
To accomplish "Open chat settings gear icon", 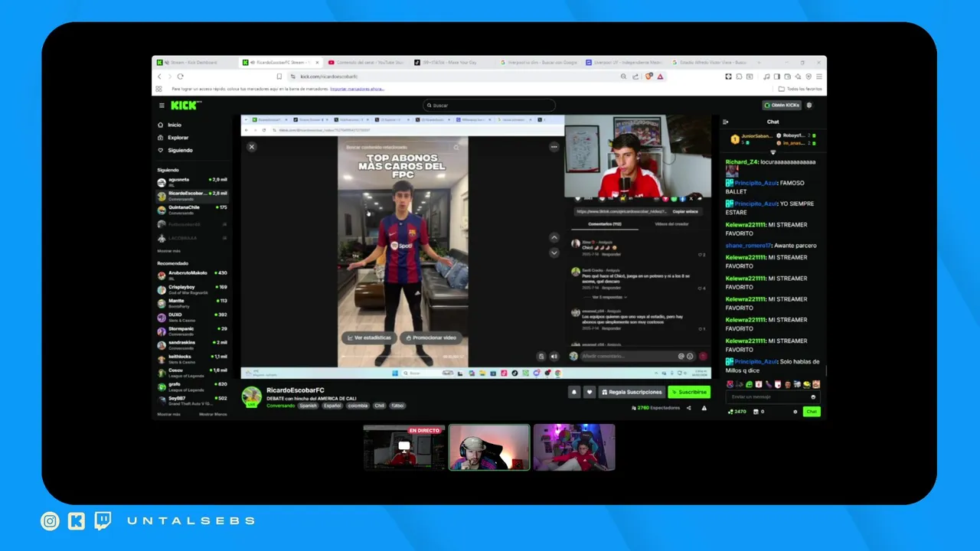I will click(x=795, y=412).
